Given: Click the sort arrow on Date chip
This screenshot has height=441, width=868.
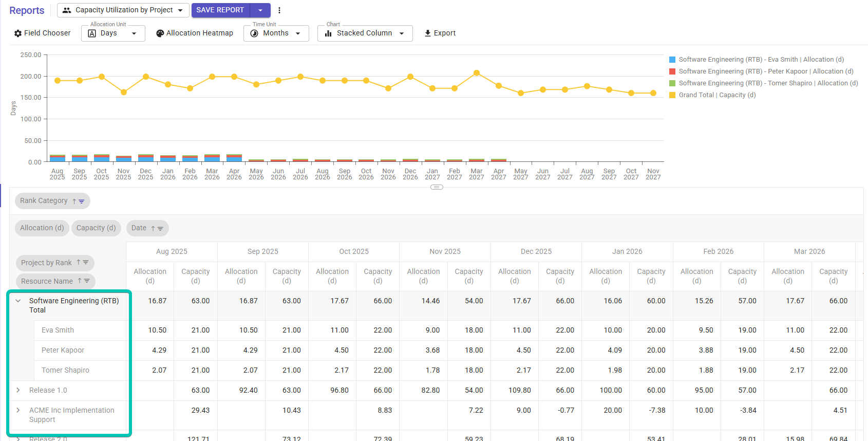Looking at the screenshot, I should point(153,229).
